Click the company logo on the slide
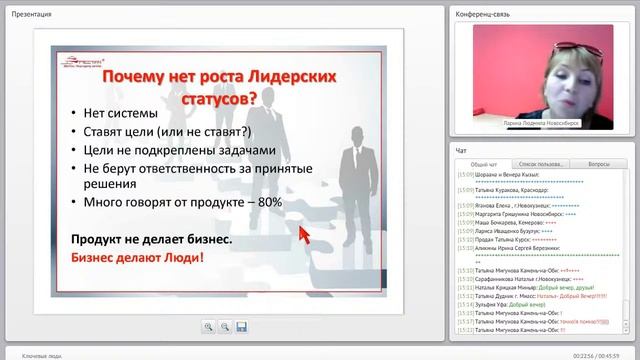 click(82, 62)
